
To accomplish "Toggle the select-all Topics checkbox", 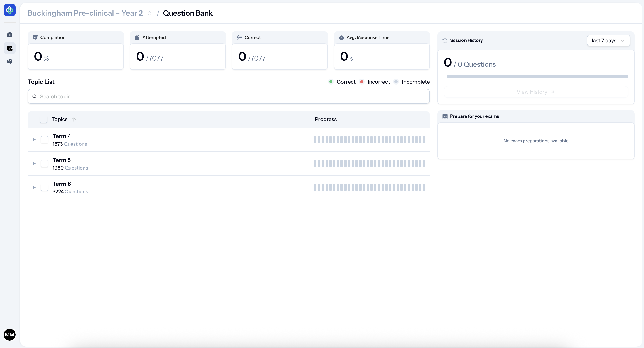I will pos(44,119).
